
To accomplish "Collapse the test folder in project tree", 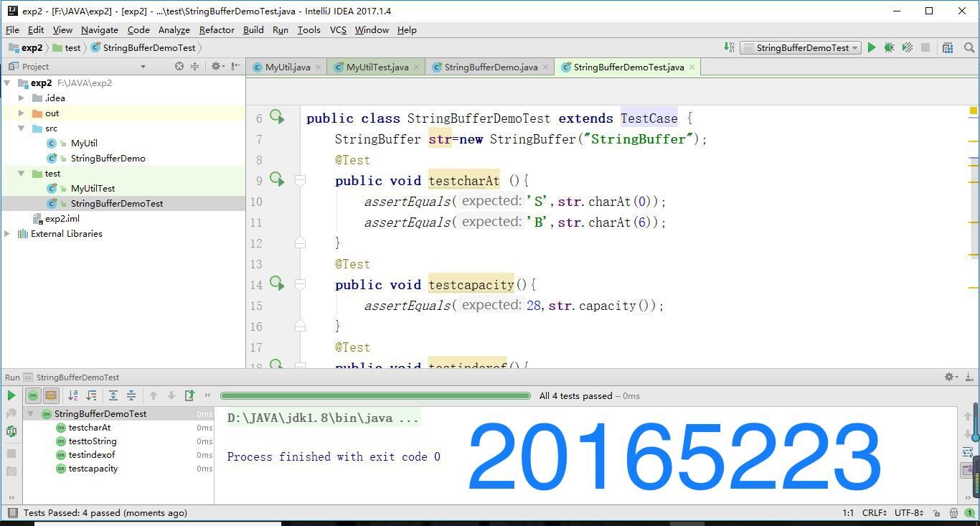I will [22, 174].
